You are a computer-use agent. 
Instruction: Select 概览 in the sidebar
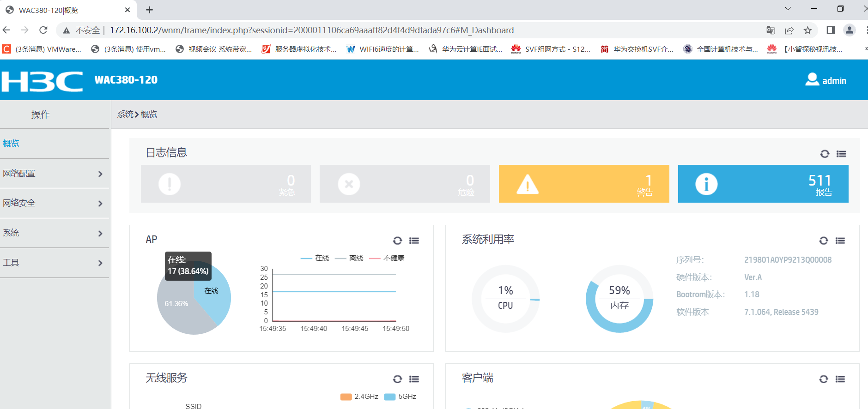coord(11,144)
